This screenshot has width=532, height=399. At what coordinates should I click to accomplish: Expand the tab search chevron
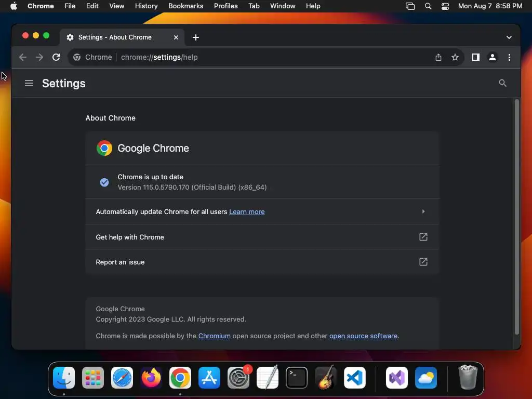pos(509,37)
